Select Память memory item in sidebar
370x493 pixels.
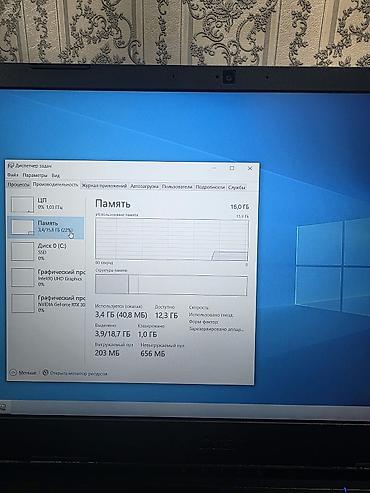pyautogui.click(x=46, y=228)
